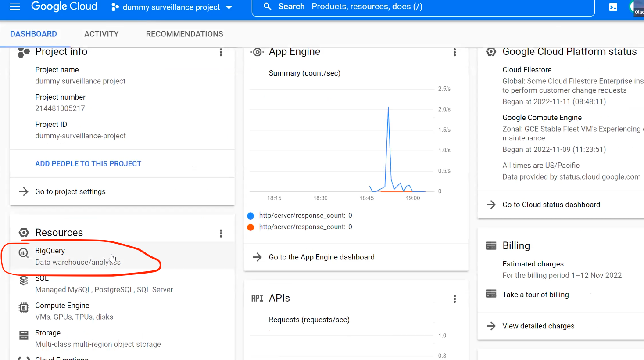Focus the Search products, resources, docs field
Viewport: 644px width, 360px height.
[x=423, y=7]
